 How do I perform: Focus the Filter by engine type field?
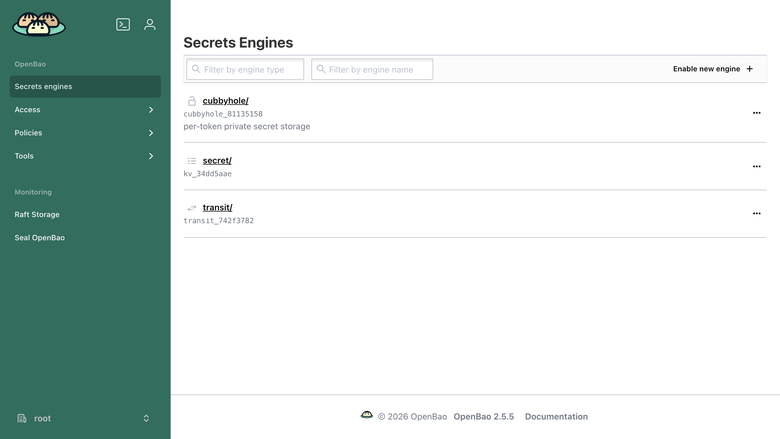245,69
